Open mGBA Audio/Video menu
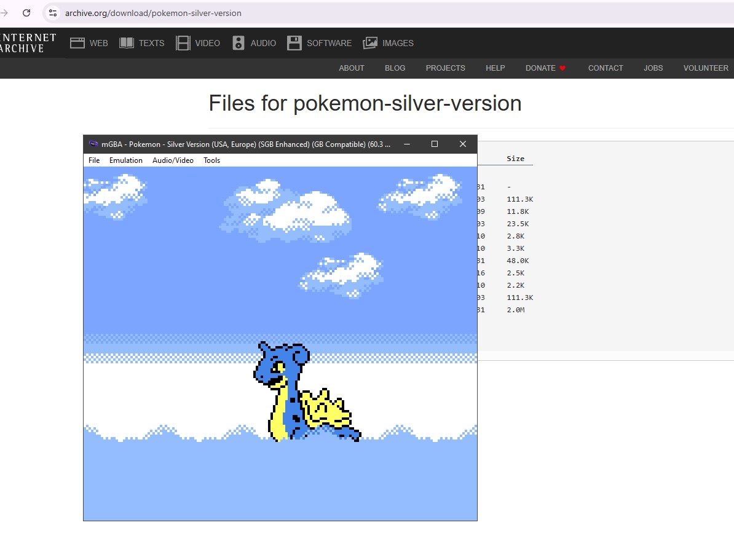Viewport: 734px width, 560px height. pos(173,160)
